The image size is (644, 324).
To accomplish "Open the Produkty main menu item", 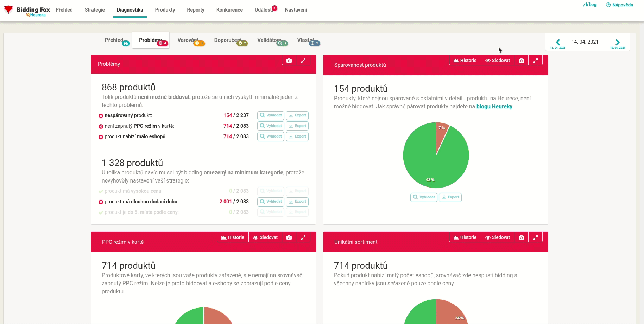I will pos(165,10).
